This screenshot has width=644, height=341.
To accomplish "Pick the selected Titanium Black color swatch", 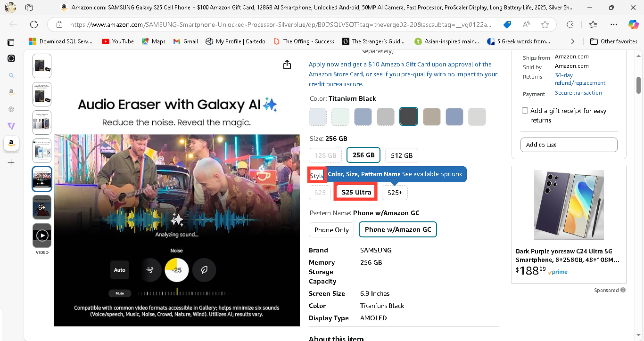I will tap(409, 116).
